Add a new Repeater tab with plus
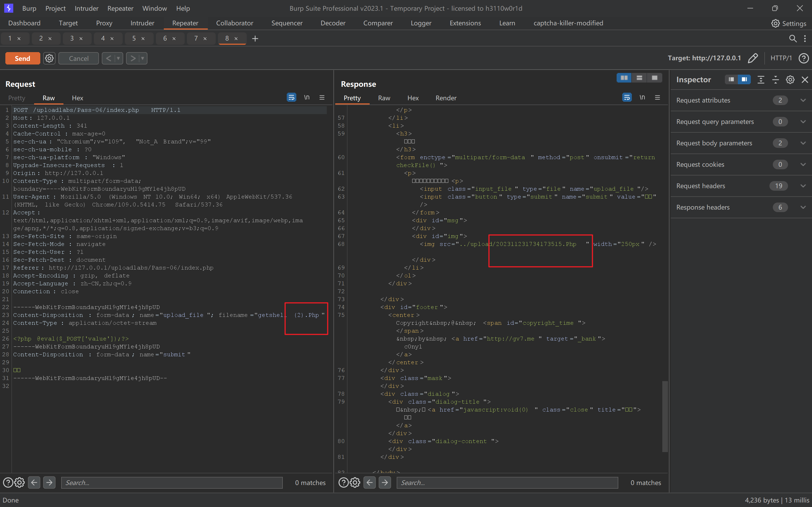812x507 pixels. pyautogui.click(x=255, y=39)
